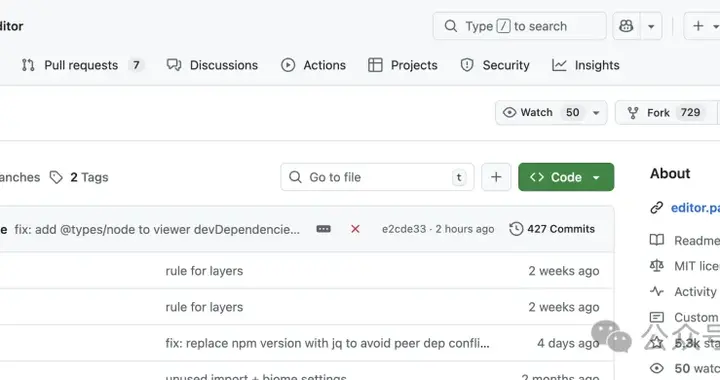Image resolution: width=720 pixels, height=380 pixels.
Task: Click the plus create-new icon in header
Action: [x=698, y=26]
